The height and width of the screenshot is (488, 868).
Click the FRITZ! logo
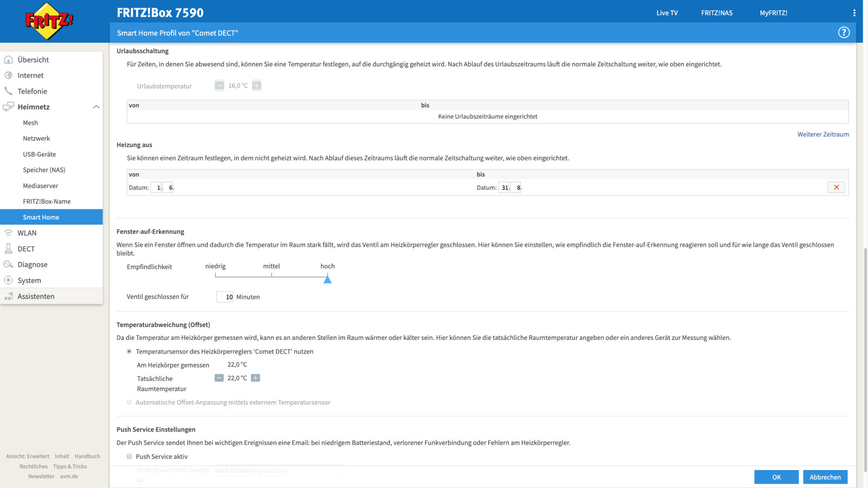tap(49, 21)
